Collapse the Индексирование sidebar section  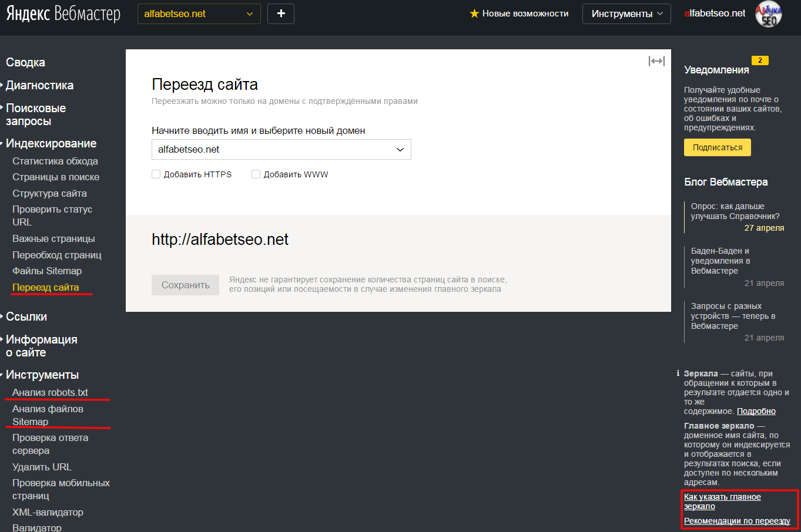[51, 143]
